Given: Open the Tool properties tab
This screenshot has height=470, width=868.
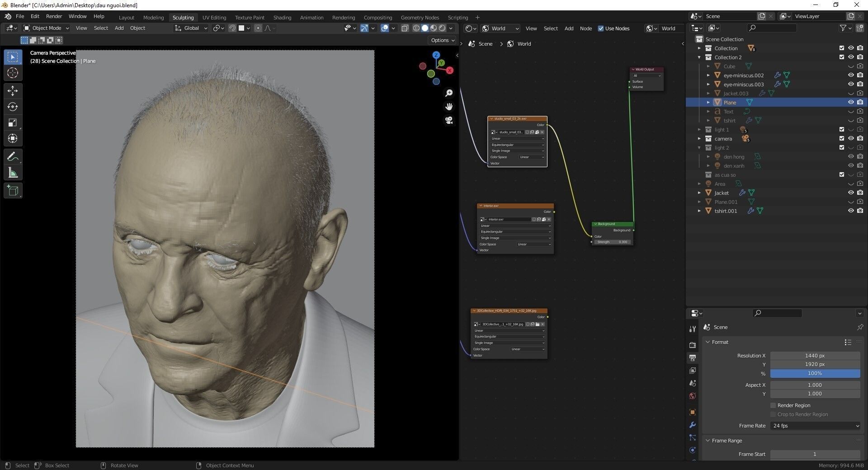Looking at the screenshot, I should (x=693, y=329).
